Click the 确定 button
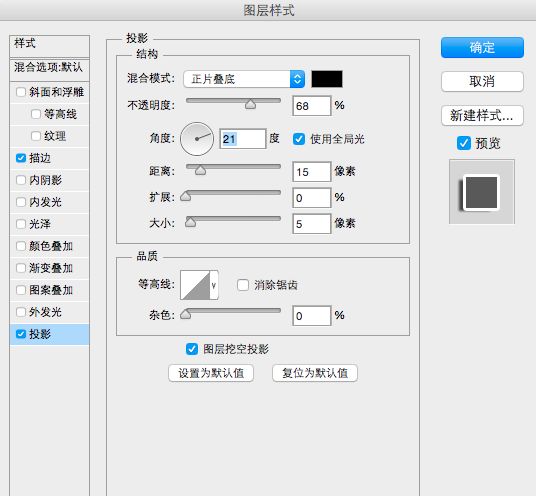536x496 pixels. 482,48
